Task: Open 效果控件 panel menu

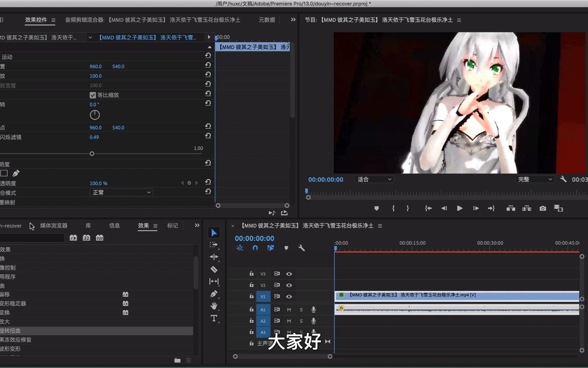Action: [53, 20]
